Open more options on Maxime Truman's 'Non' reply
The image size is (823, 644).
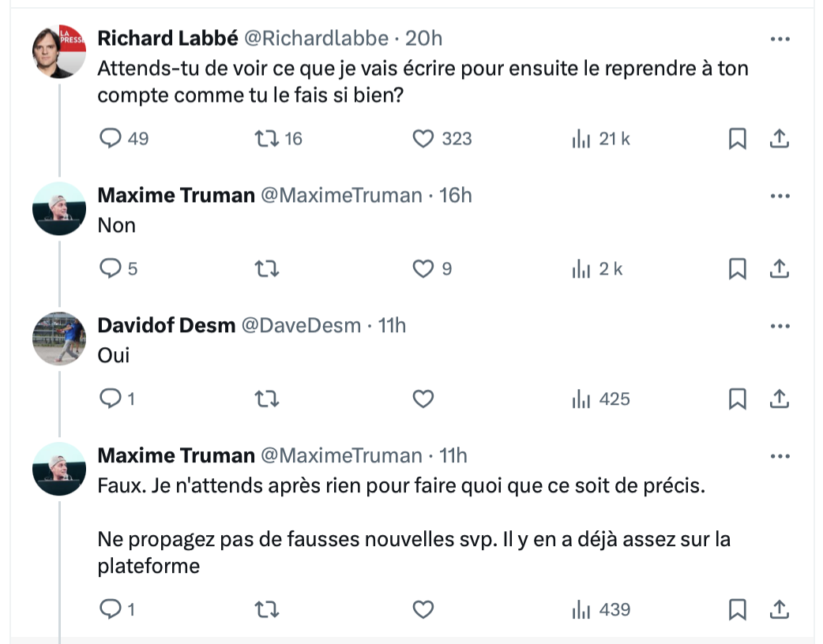[780, 196]
